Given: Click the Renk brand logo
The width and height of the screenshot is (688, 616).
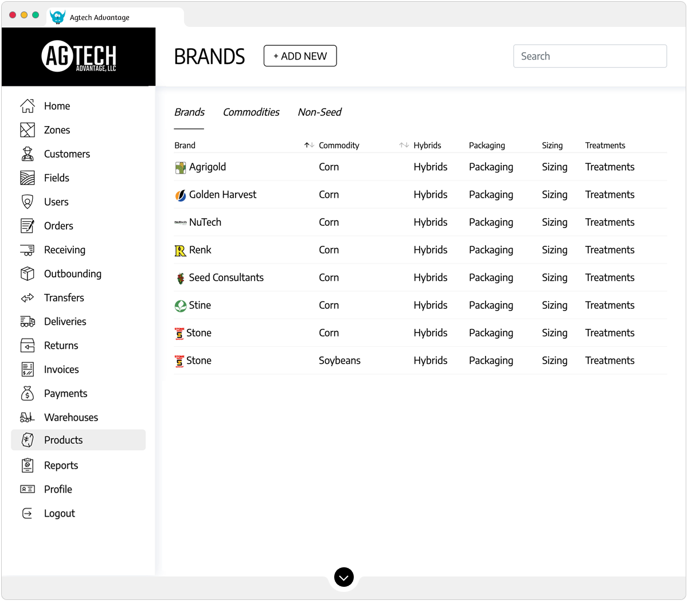Looking at the screenshot, I should [x=181, y=250].
